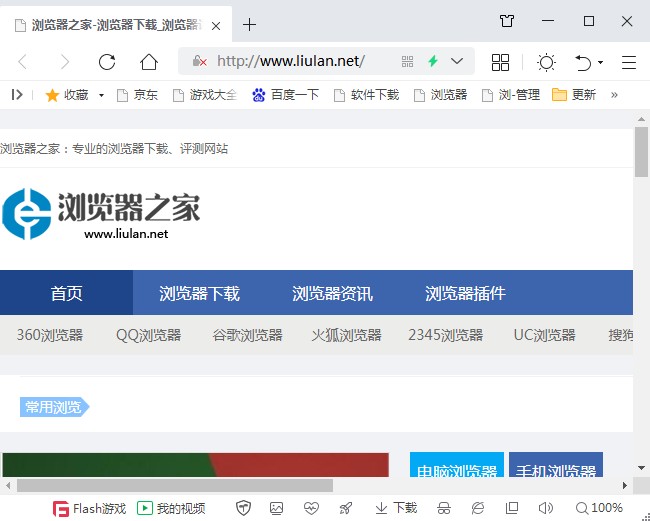Open the 京东 bookmark

(x=137, y=95)
